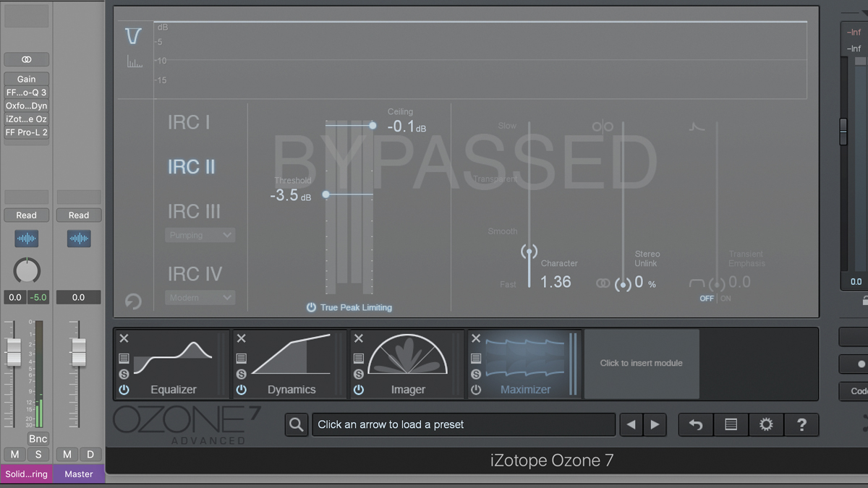Remove the Maximizer module with its X
This screenshot has width=868, height=488.
point(475,338)
